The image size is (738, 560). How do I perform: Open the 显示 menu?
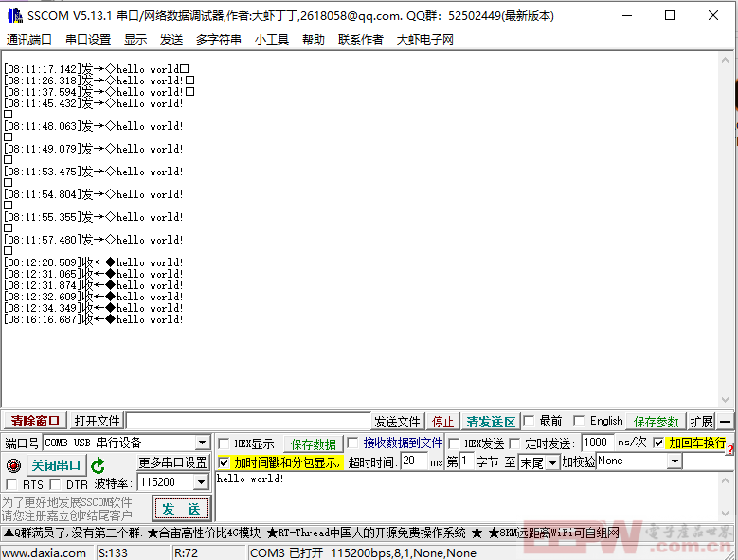pyautogui.click(x=135, y=39)
